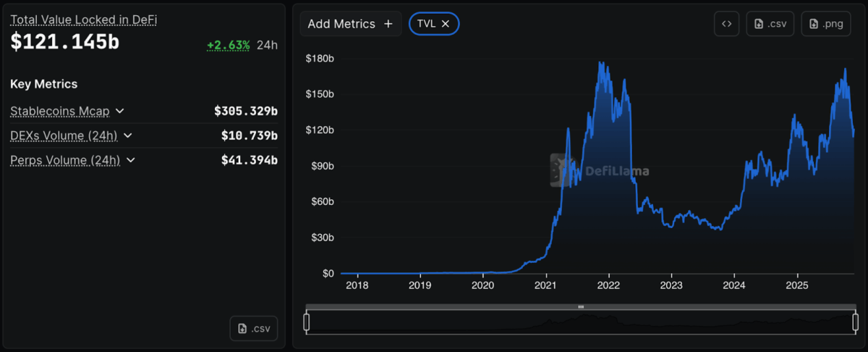Image resolution: width=868 pixels, height=352 pixels.
Task: Click the left handle of range slider
Action: [x=306, y=322]
